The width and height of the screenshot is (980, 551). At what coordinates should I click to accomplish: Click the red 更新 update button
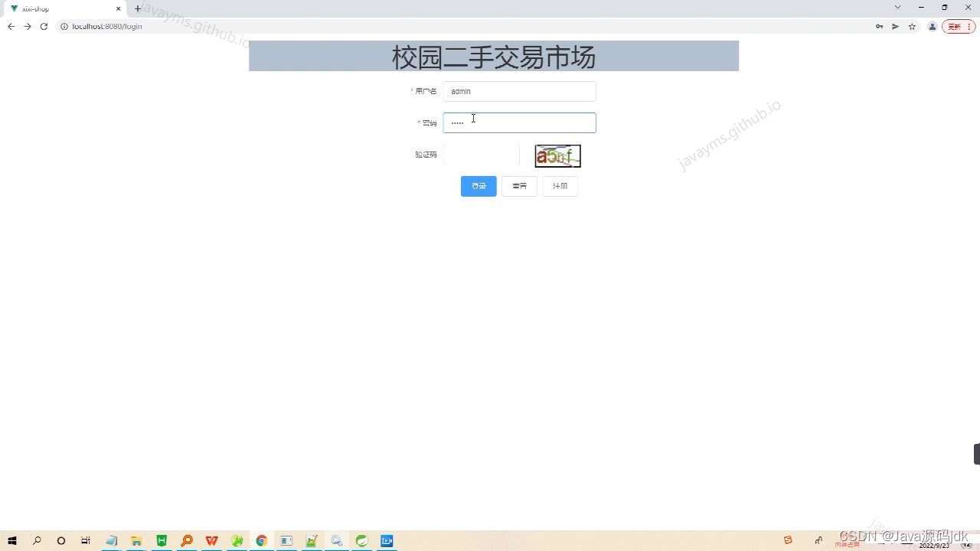click(x=959, y=26)
